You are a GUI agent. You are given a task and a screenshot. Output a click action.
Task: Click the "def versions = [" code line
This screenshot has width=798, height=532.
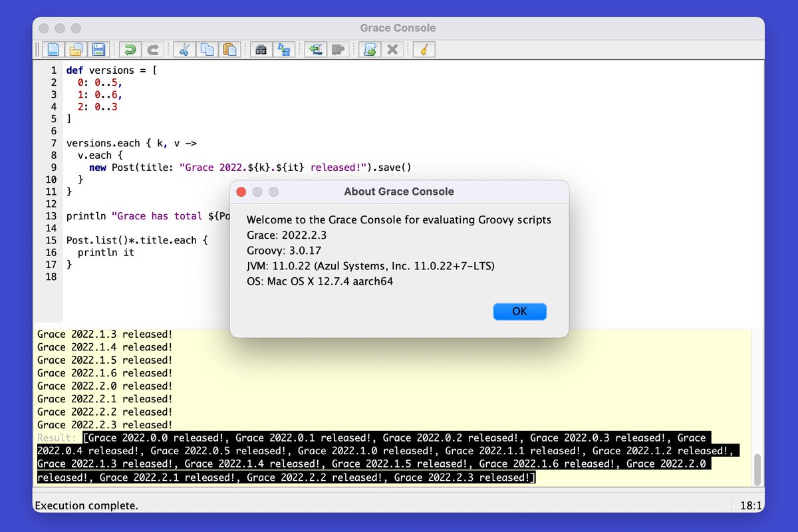tap(112, 70)
